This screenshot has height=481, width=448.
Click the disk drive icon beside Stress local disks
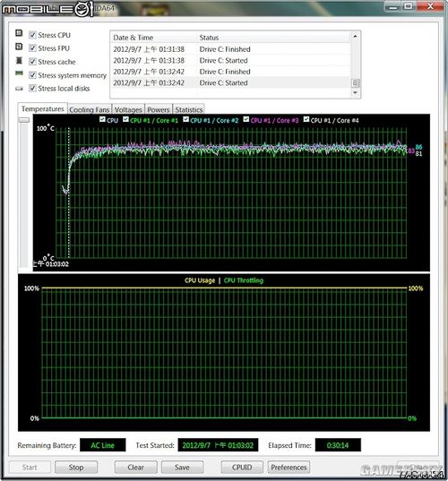(x=19, y=89)
